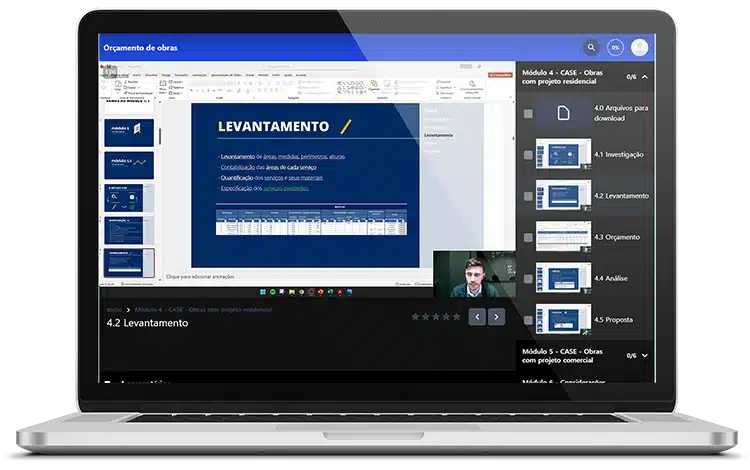
Task: Open the Página Inicial ribbon tab
Action: (119, 75)
